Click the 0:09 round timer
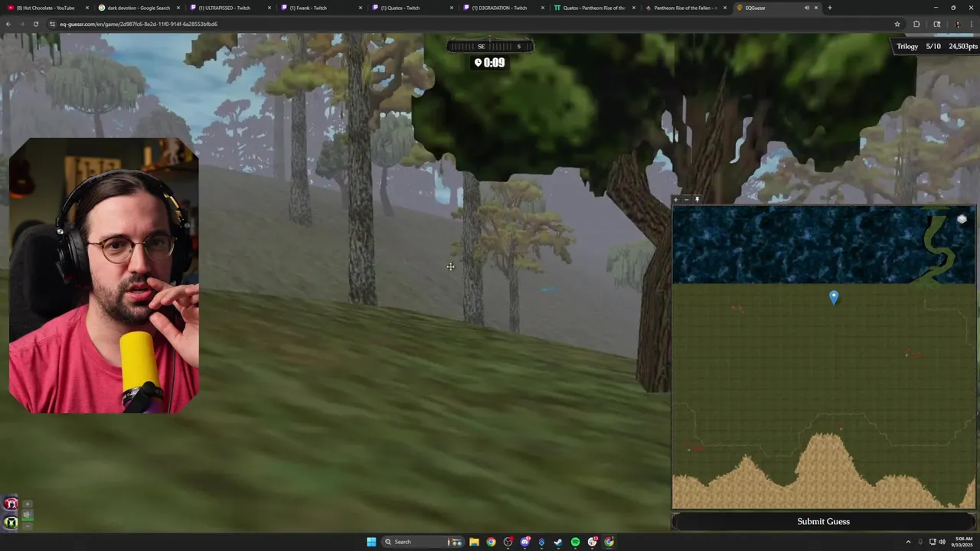This screenshot has width=980, height=551. [x=490, y=63]
